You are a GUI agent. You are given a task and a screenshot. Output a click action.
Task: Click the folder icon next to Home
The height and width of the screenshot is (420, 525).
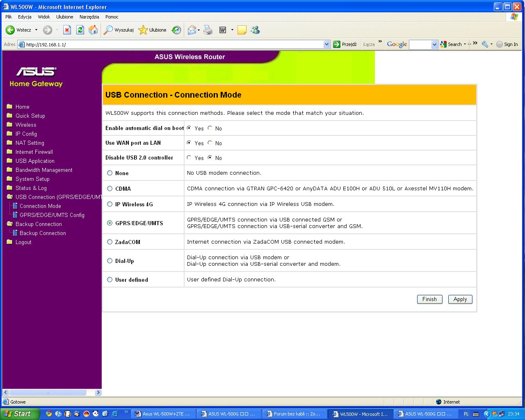coord(10,106)
